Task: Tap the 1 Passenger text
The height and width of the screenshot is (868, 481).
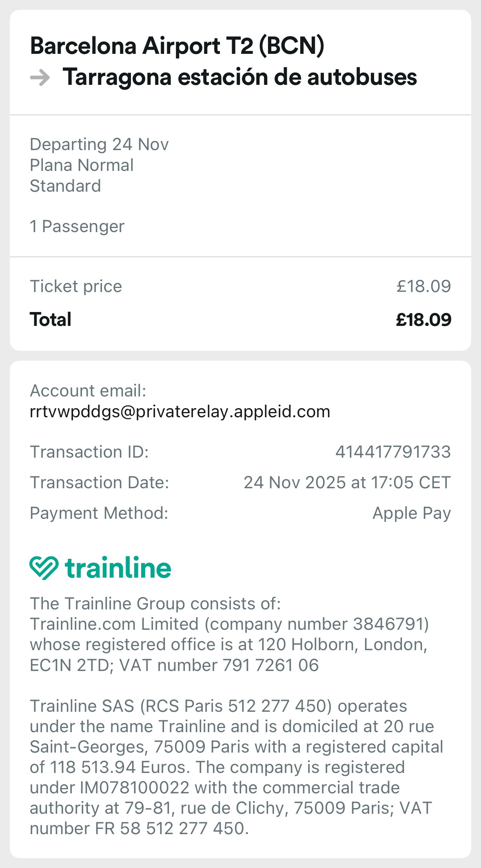Action: (x=77, y=226)
